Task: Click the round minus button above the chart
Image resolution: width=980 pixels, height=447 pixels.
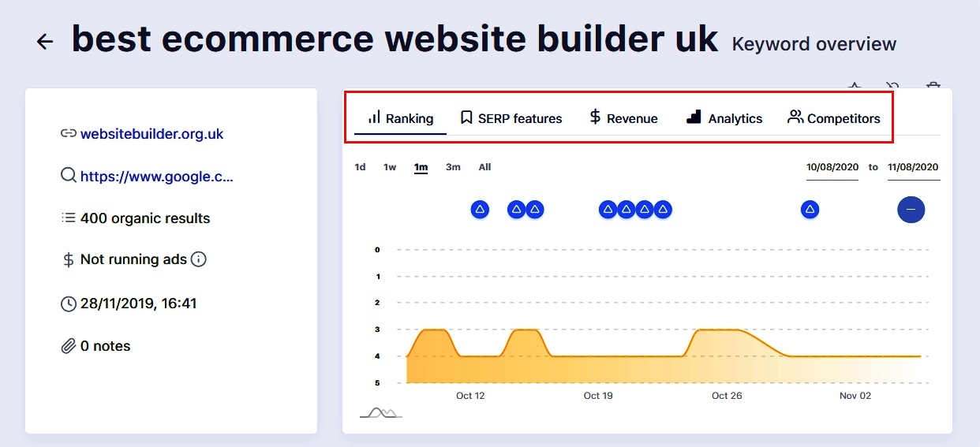Action: coord(911,209)
